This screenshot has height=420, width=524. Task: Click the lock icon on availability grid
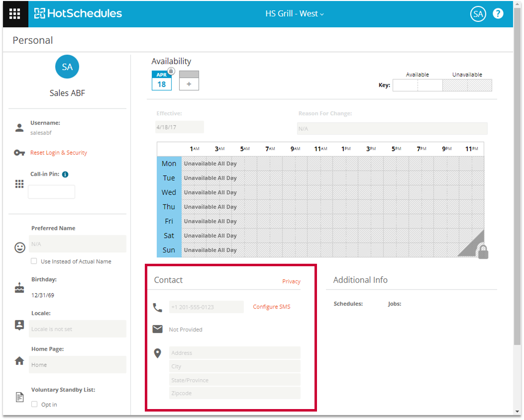click(482, 252)
